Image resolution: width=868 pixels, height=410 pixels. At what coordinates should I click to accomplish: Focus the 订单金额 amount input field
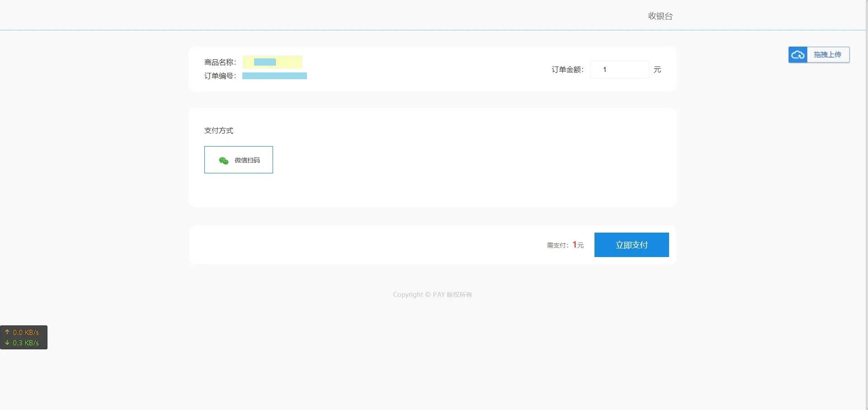[x=619, y=70]
